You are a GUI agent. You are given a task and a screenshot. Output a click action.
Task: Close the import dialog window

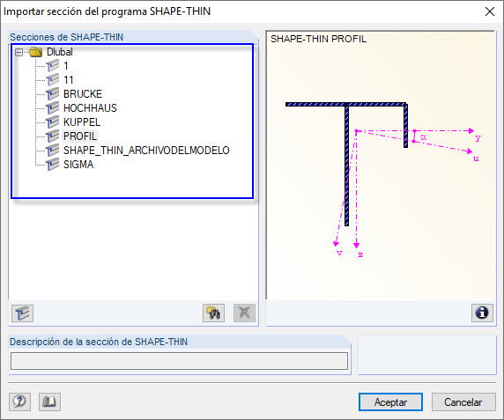(490, 11)
